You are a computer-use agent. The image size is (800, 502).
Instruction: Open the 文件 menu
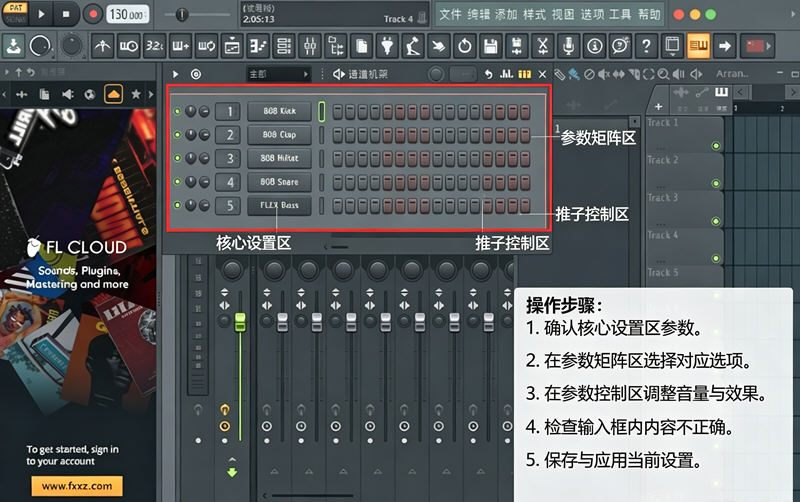tap(450, 14)
